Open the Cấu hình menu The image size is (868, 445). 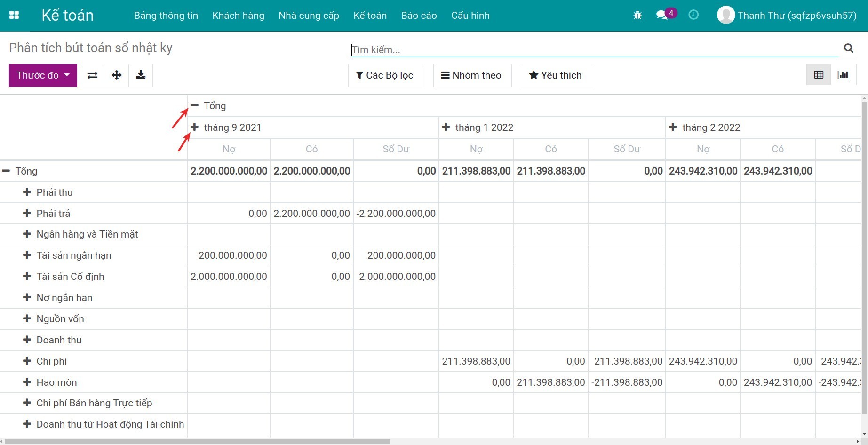[470, 16]
